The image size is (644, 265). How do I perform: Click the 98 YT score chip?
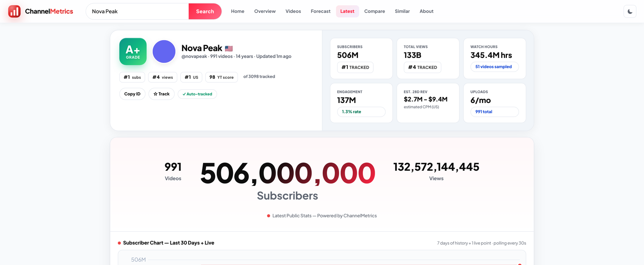click(x=222, y=77)
